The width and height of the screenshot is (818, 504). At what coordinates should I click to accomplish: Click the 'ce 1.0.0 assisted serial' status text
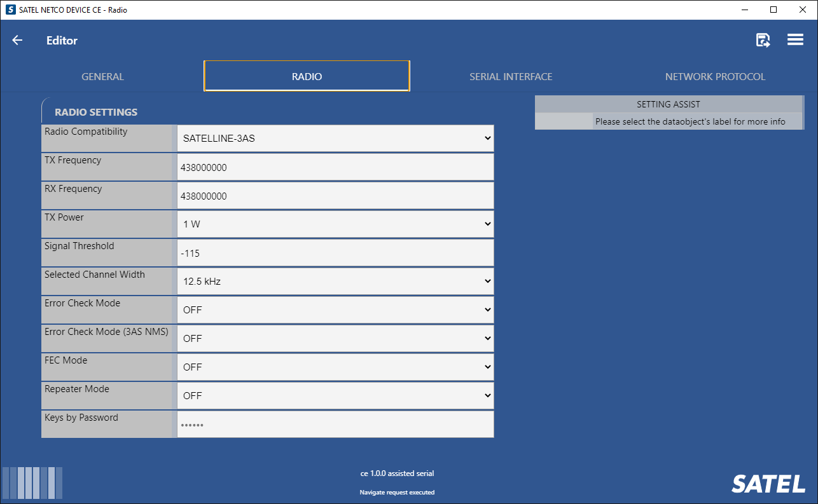coord(397,473)
